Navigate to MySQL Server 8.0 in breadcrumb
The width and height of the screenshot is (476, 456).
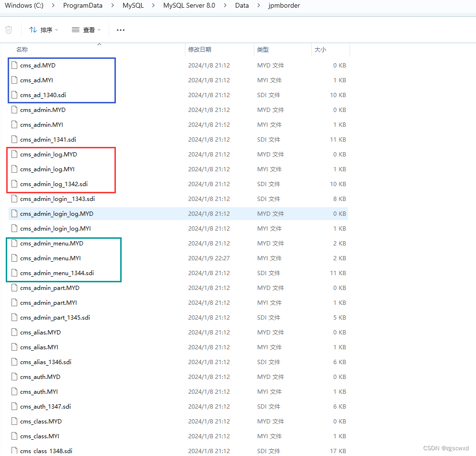tap(189, 6)
